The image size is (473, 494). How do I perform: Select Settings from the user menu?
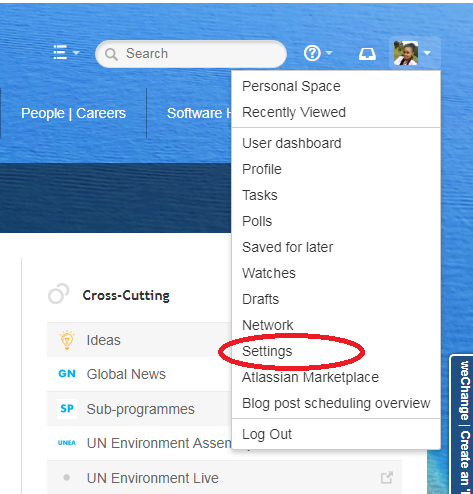coord(267,351)
